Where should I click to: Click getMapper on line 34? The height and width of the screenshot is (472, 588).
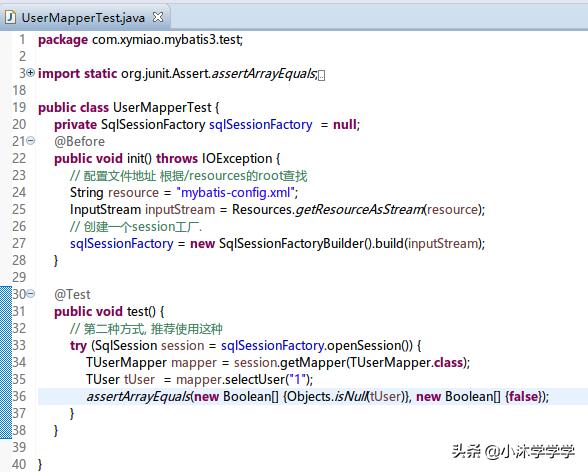click(313, 363)
